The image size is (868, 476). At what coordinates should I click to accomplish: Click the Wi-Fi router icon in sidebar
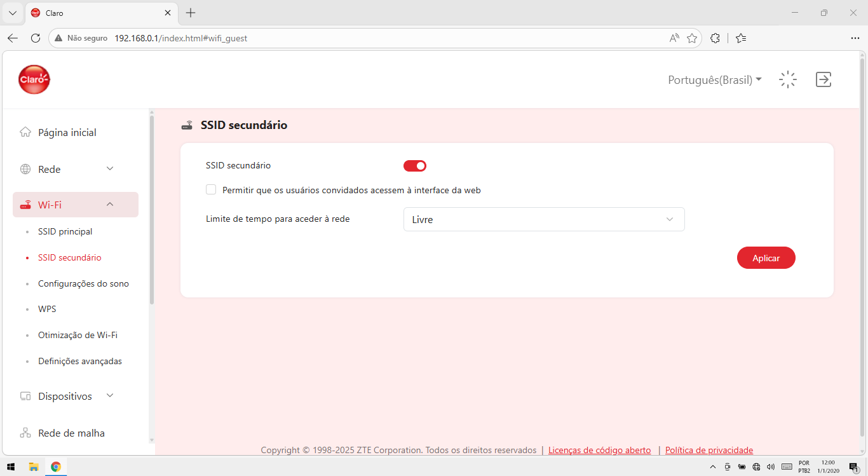point(25,205)
